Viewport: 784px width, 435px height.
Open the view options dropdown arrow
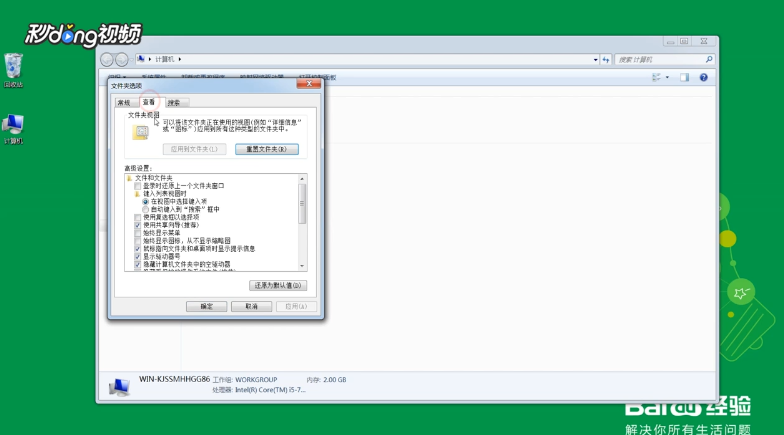click(x=667, y=78)
